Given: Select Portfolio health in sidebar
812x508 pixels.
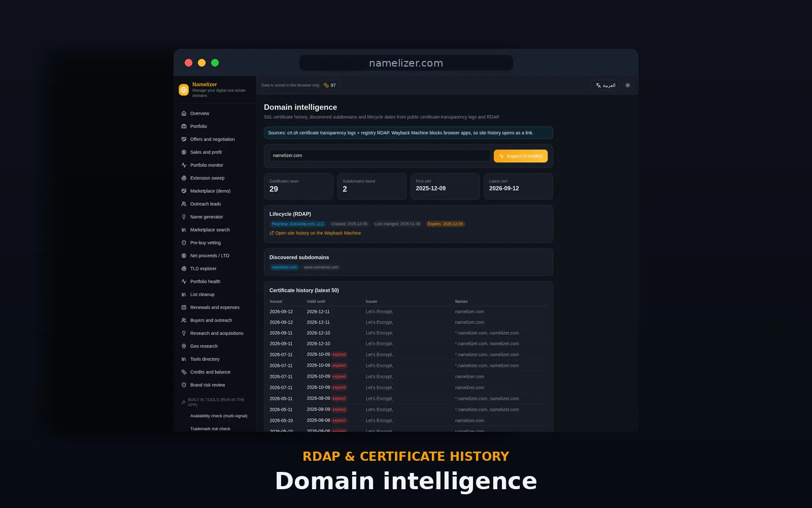Looking at the screenshot, I should (205, 282).
